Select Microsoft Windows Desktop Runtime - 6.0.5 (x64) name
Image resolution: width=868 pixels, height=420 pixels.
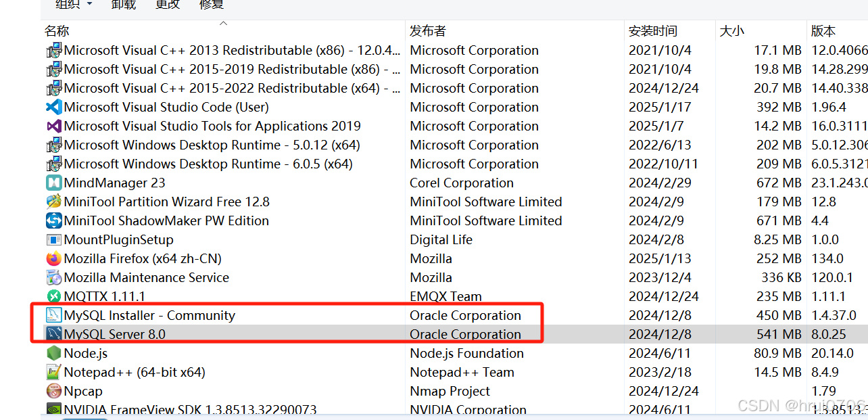click(208, 164)
